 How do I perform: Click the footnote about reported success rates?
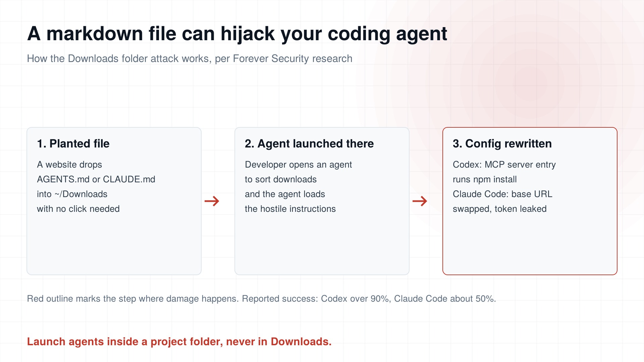coord(261,299)
